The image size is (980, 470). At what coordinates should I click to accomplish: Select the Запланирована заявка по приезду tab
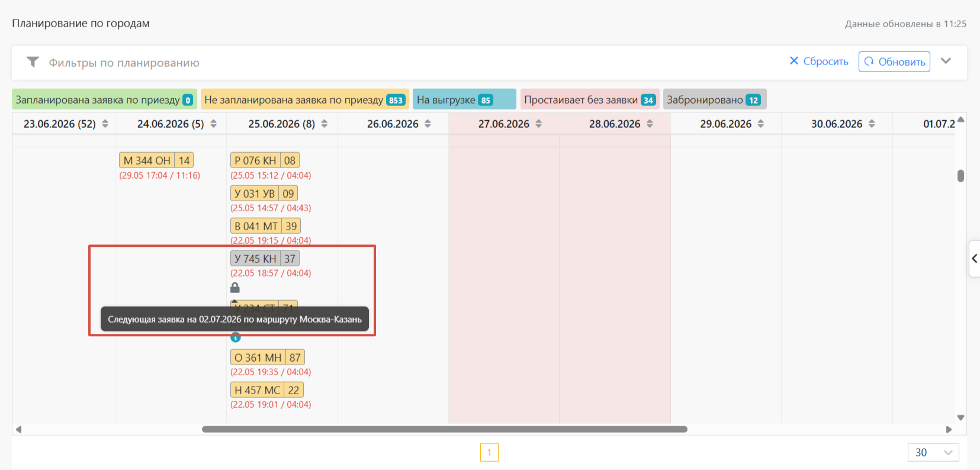104,99
